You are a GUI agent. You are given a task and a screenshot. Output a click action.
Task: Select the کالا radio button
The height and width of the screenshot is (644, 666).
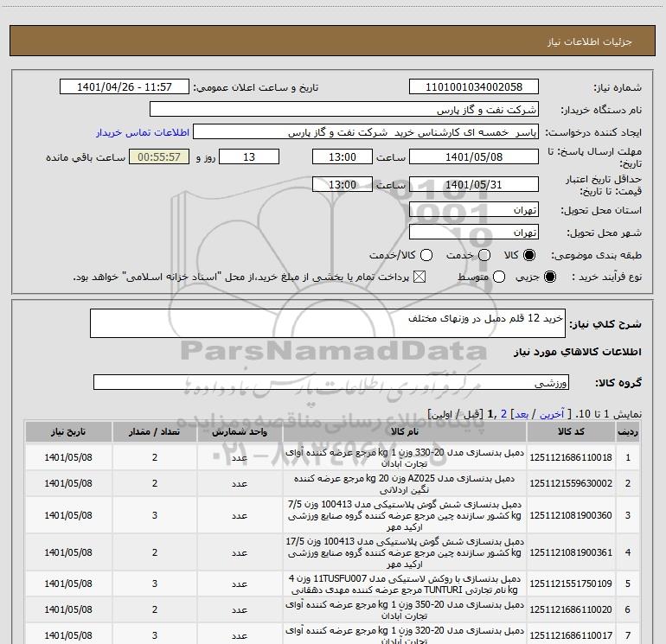tap(529, 255)
